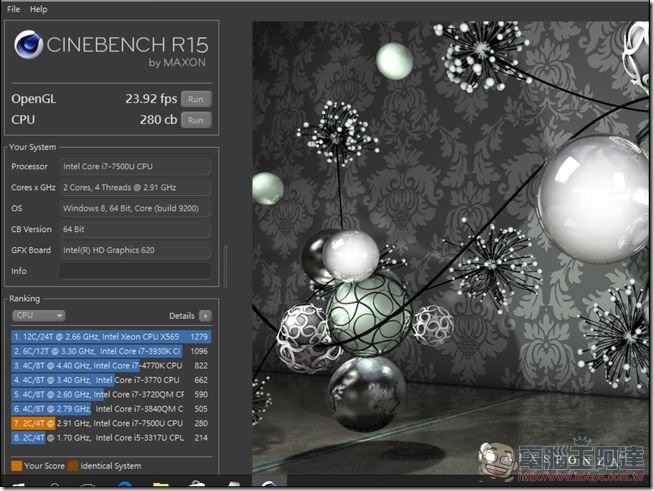This screenshot has height=491, width=654.
Task: Focus the empty Info text field
Action: 135,271
